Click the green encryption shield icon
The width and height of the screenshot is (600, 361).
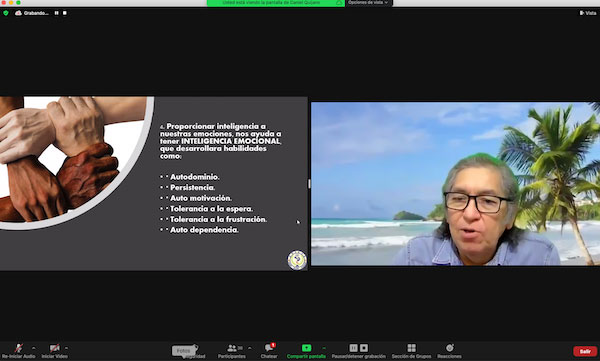(x=6, y=13)
